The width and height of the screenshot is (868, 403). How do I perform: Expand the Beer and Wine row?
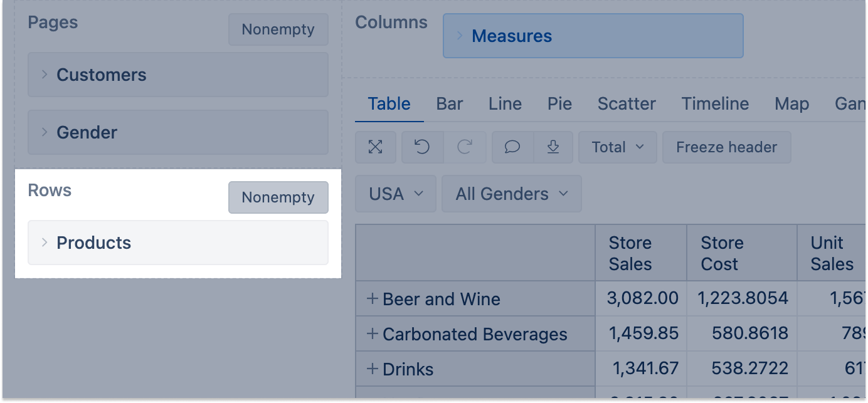[x=373, y=299]
